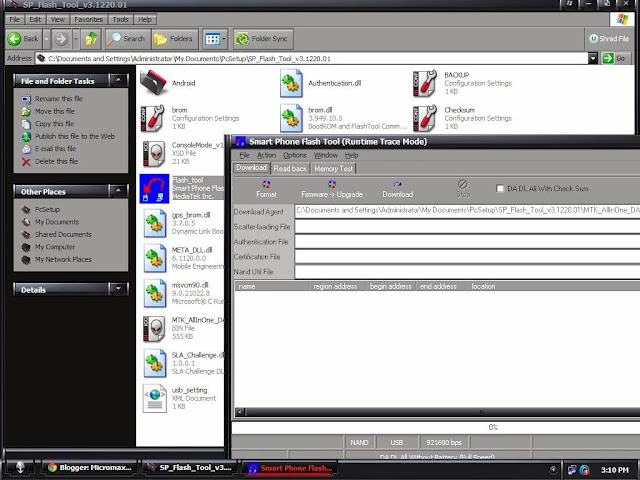
Task: Open the Favorites menu in Explorer
Action: click(89, 20)
